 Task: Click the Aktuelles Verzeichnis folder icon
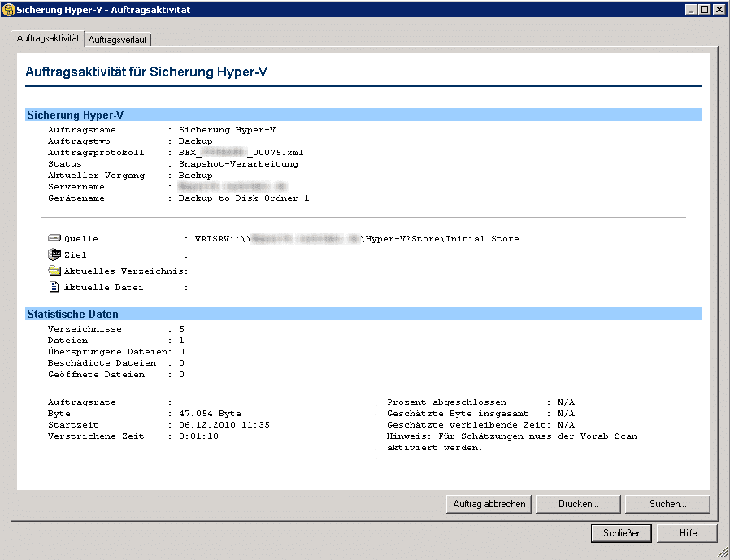tap(54, 271)
